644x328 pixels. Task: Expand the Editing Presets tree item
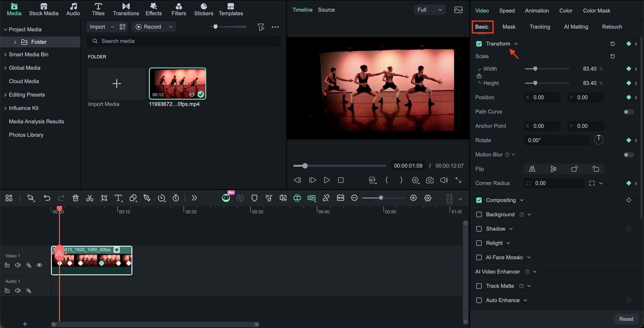[x=5, y=95]
